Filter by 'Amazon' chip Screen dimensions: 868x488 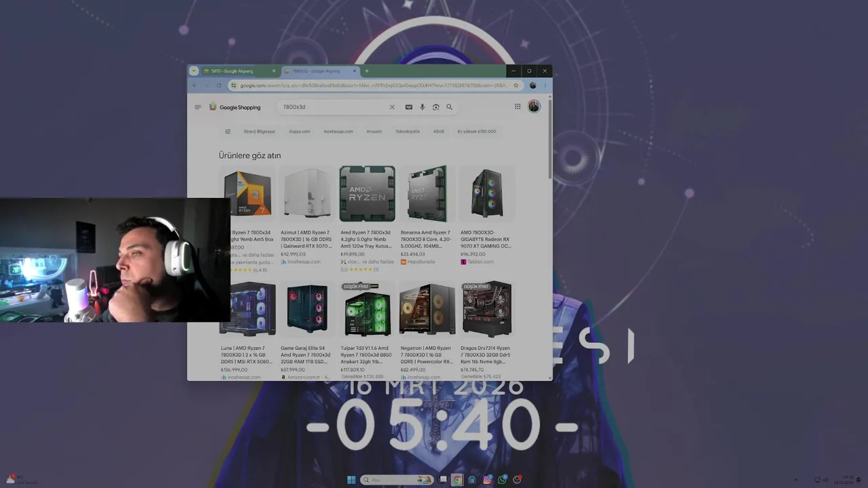[374, 131]
